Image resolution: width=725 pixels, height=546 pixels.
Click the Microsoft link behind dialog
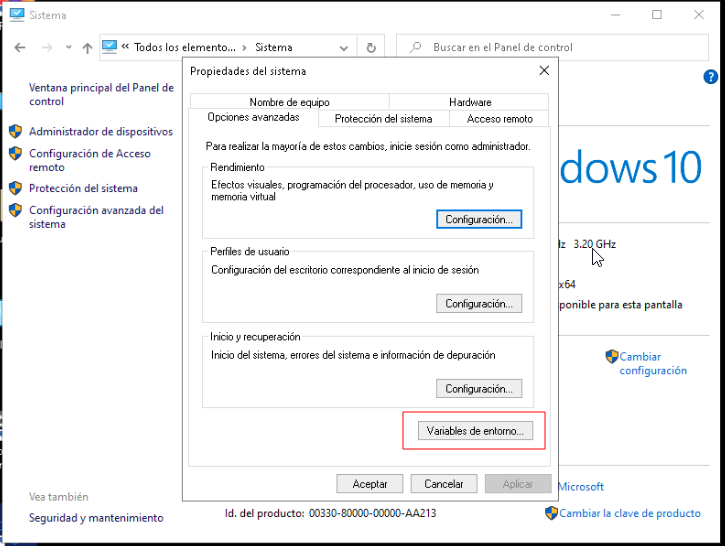[581, 486]
